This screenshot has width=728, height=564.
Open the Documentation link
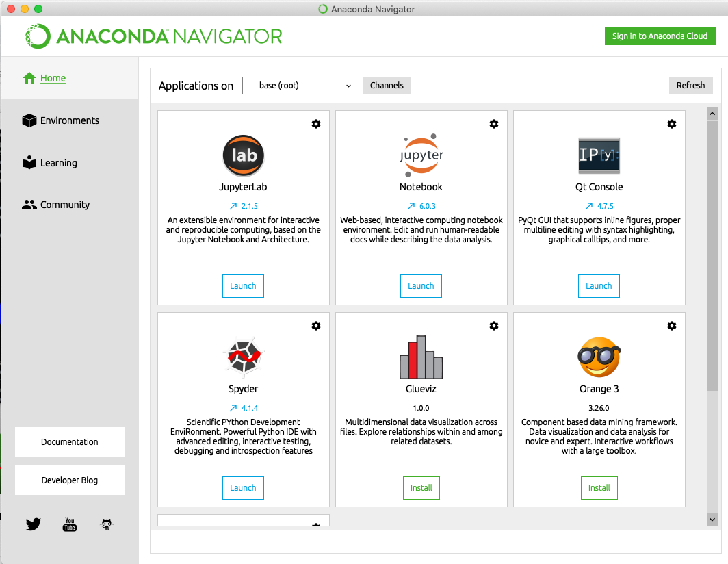(x=70, y=441)
